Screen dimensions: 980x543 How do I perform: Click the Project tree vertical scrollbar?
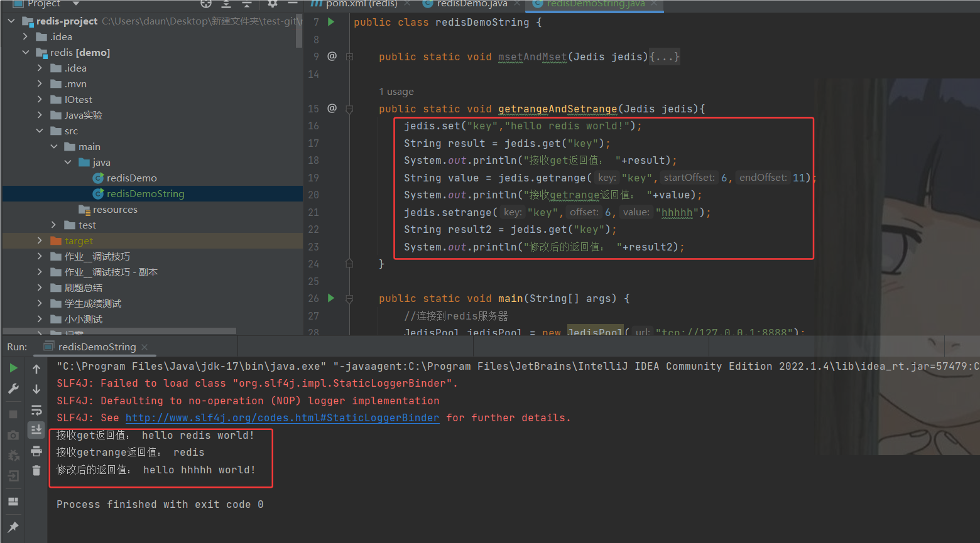click(299, 30)
